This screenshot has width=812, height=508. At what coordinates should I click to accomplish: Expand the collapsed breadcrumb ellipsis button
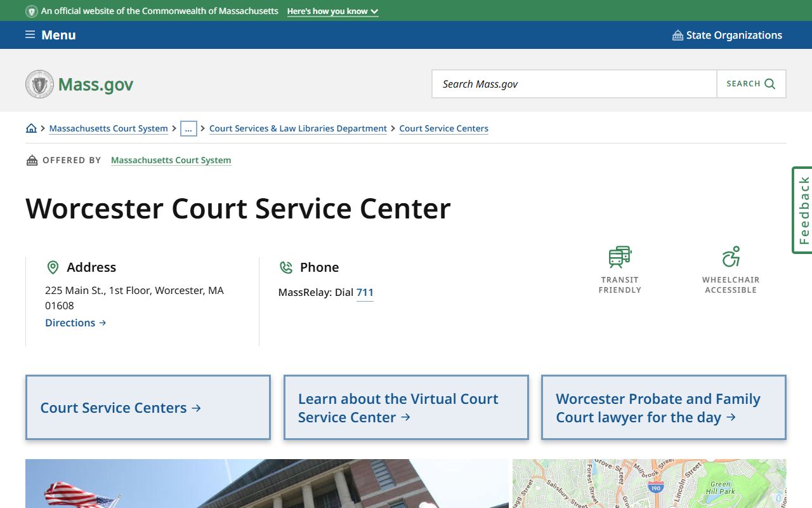coord(188,128)
